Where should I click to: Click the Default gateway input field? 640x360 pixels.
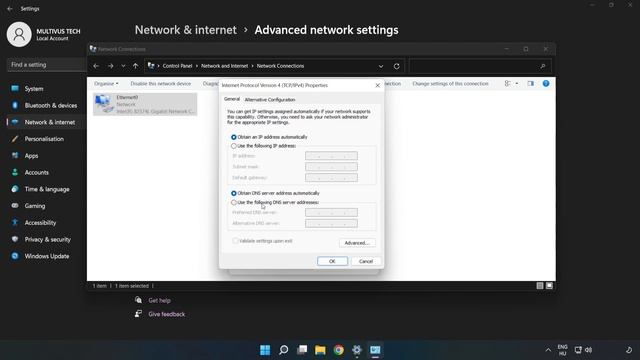click(x=331, y=178)
